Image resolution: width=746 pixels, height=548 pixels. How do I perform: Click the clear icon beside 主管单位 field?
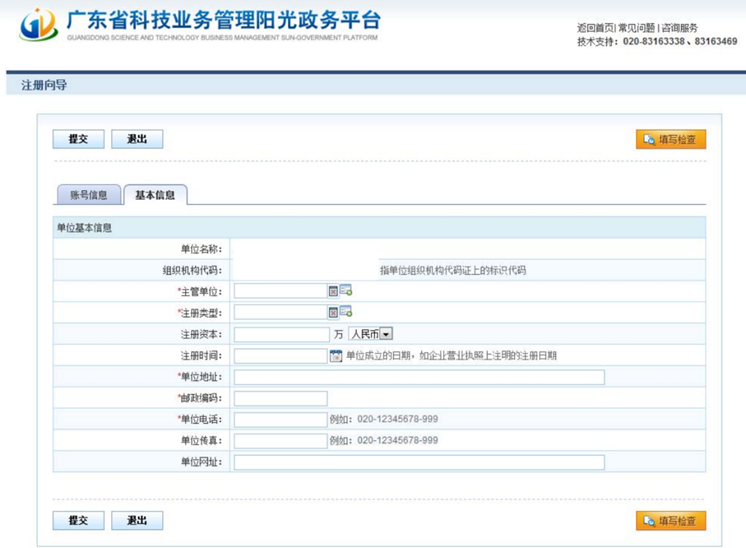tap(334, 291)
